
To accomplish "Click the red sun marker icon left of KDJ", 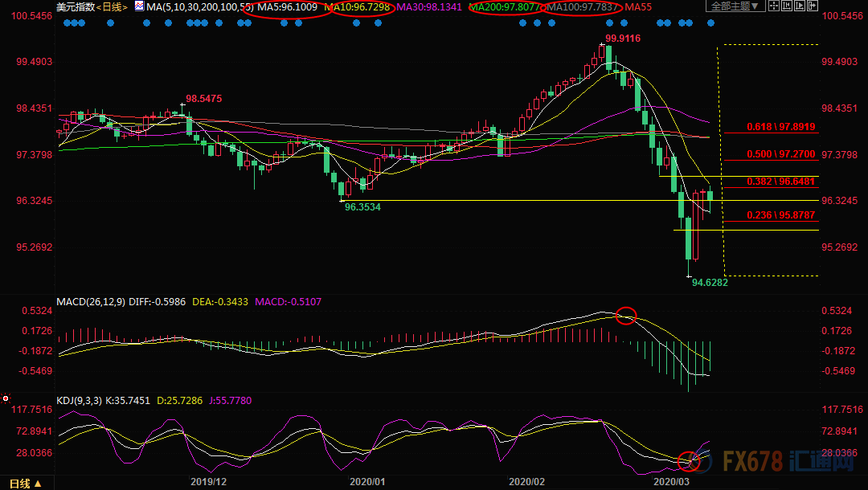I will [6, 398].
